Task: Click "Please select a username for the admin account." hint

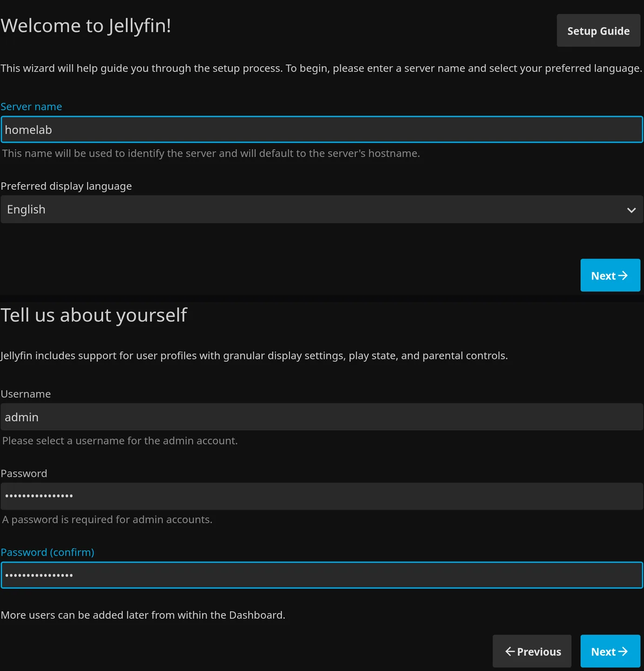Action: (120, 440)
